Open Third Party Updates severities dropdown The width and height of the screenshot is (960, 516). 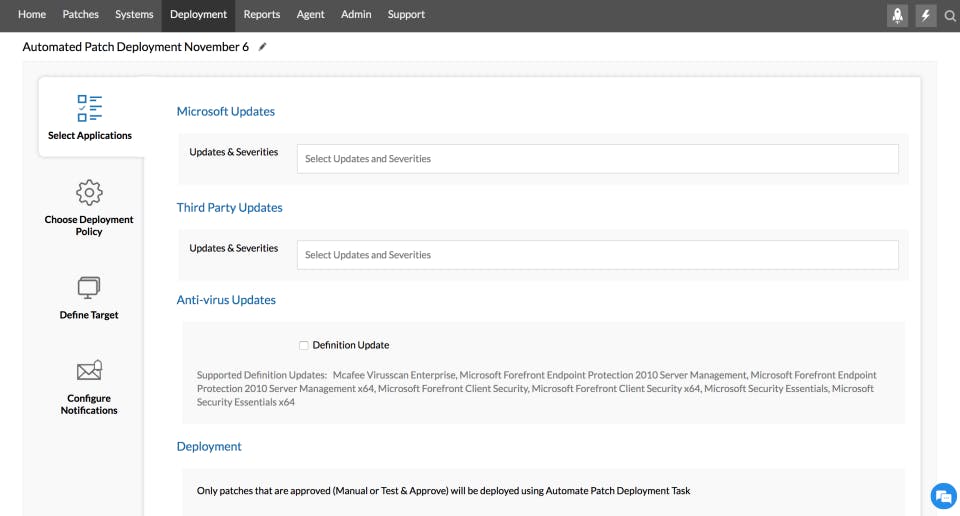tap(598, 255)
